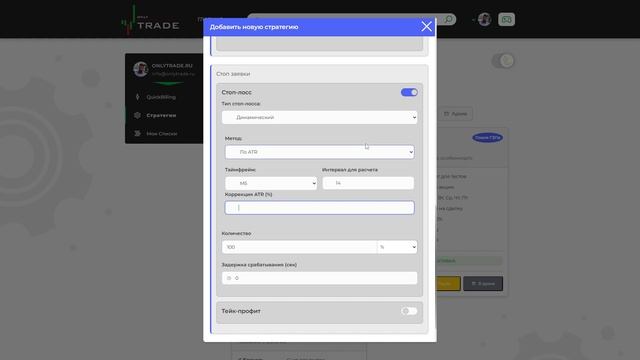Click the Стратегии gear icon in sidebar

pos(137,116)
